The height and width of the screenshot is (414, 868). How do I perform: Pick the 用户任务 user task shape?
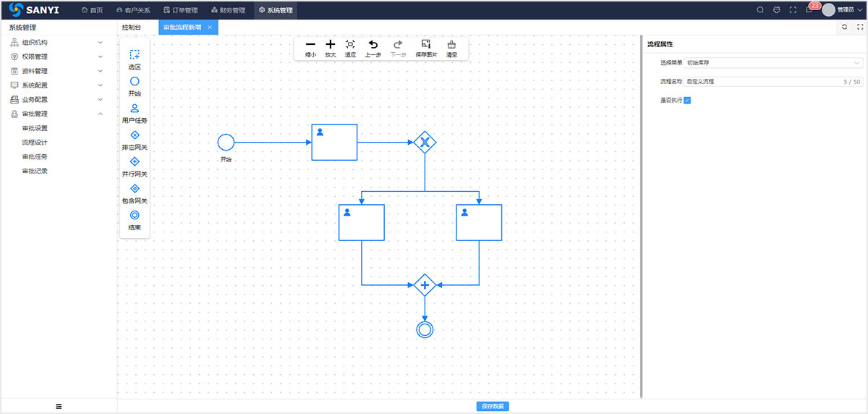click(x=135, y=112)
